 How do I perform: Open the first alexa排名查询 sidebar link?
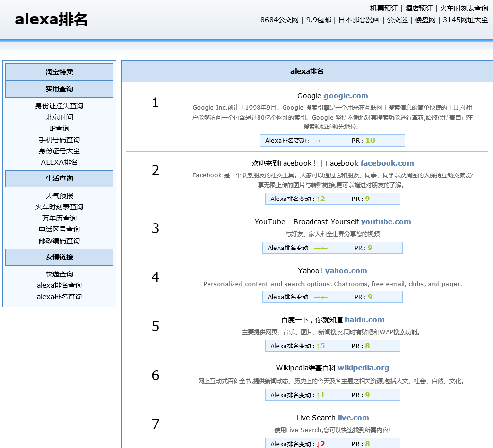coord(59,286)
